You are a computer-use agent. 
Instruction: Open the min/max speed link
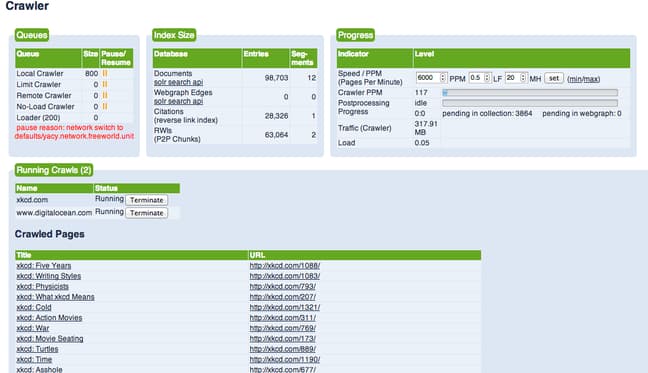point(584,79)
